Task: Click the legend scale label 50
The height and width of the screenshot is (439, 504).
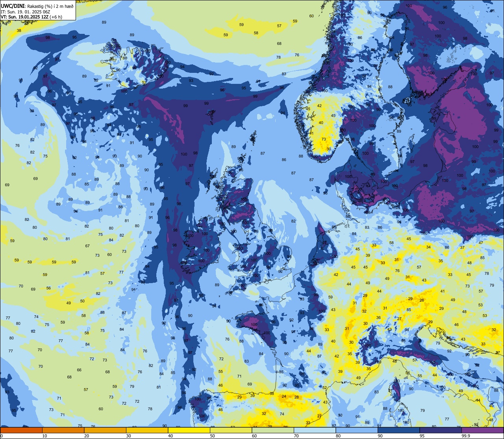Action: [212, 436]
